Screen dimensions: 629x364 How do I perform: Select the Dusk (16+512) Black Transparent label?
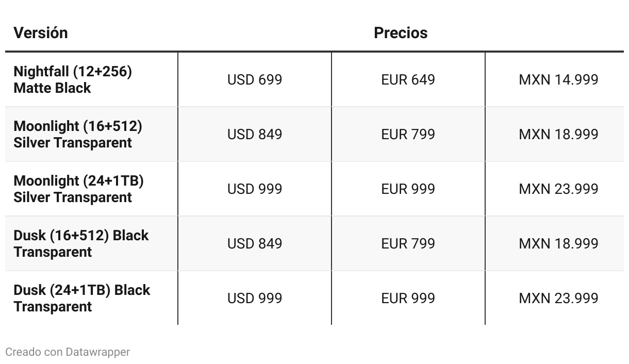pos(81,243)
